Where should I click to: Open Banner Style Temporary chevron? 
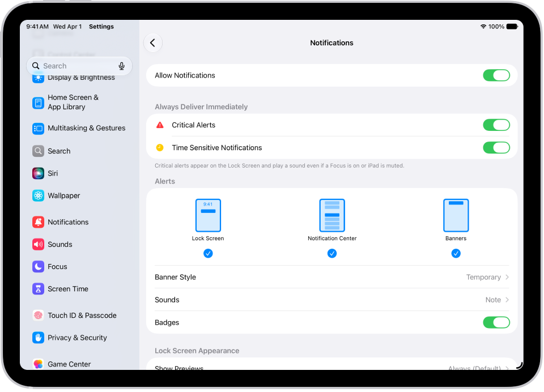click(507, 277)
